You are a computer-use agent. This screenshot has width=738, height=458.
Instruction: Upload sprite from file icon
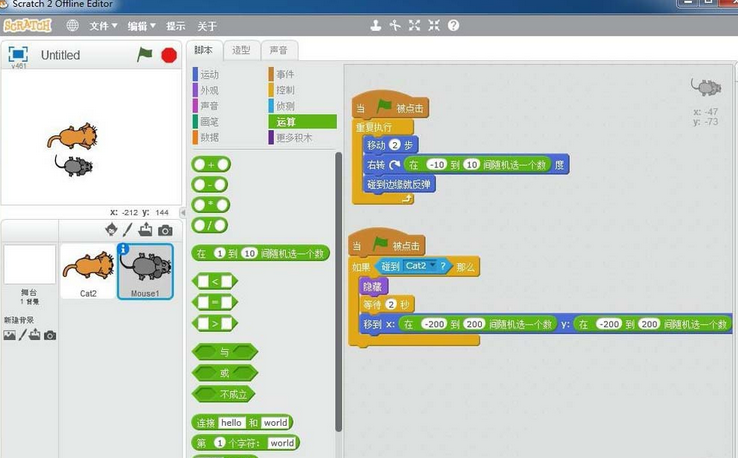145,230
